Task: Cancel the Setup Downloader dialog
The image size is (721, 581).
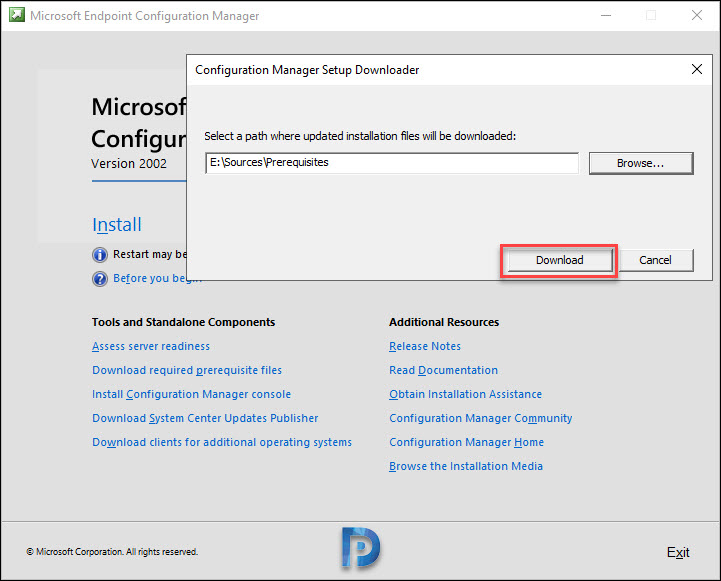Action: [x=656, y=260]
